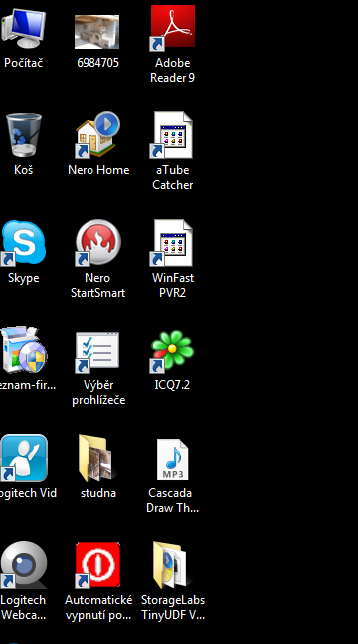Open the Nero Home shortcut
Screen dimensions: 358x644
tap(97, 135)
